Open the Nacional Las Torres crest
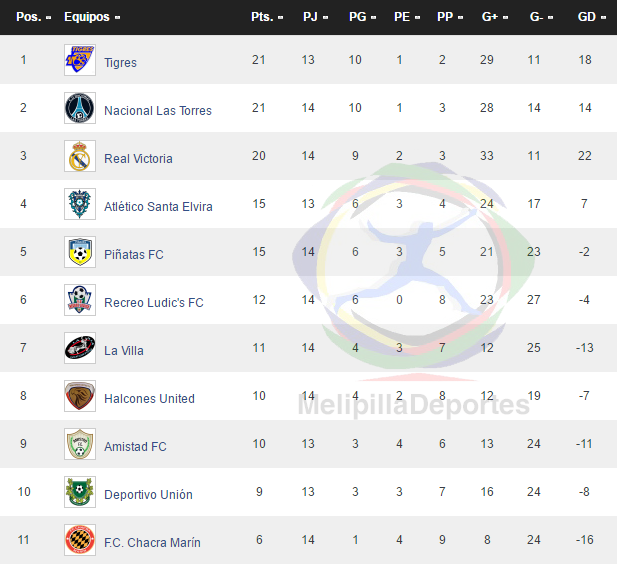The width and height of the screenshot is (617, 564). click(80, 108)
